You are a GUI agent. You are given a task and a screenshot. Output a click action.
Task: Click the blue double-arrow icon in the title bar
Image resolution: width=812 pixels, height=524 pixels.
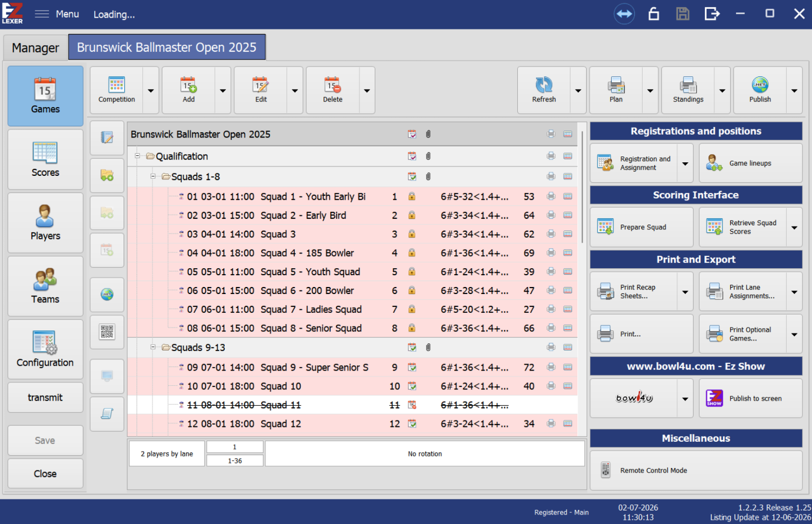coord(624,14)
